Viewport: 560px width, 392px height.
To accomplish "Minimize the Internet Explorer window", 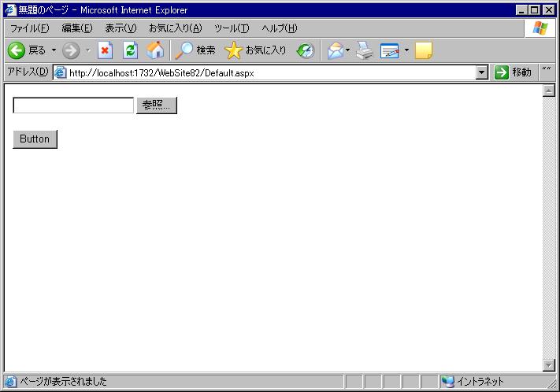I will (x=521, y=10).
